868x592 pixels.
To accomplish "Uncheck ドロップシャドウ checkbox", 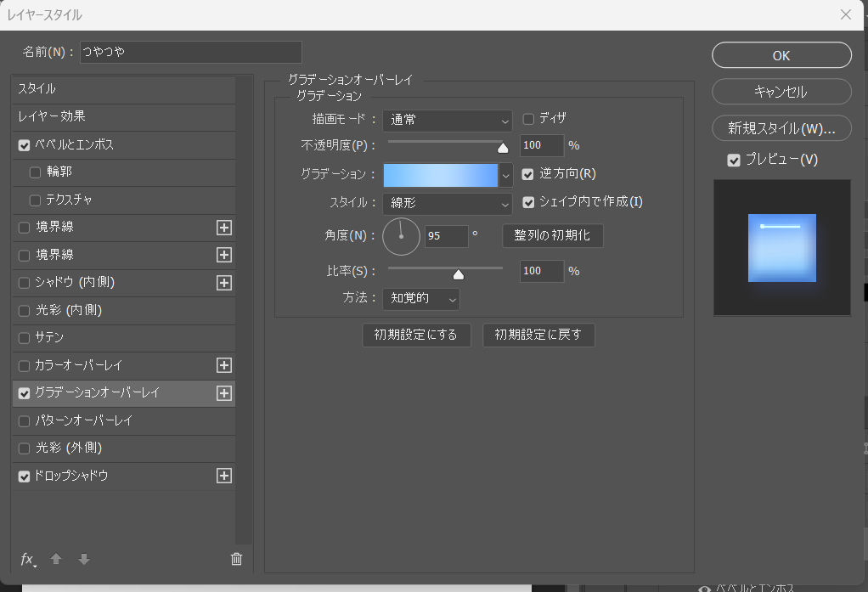I will coord(24,476).
